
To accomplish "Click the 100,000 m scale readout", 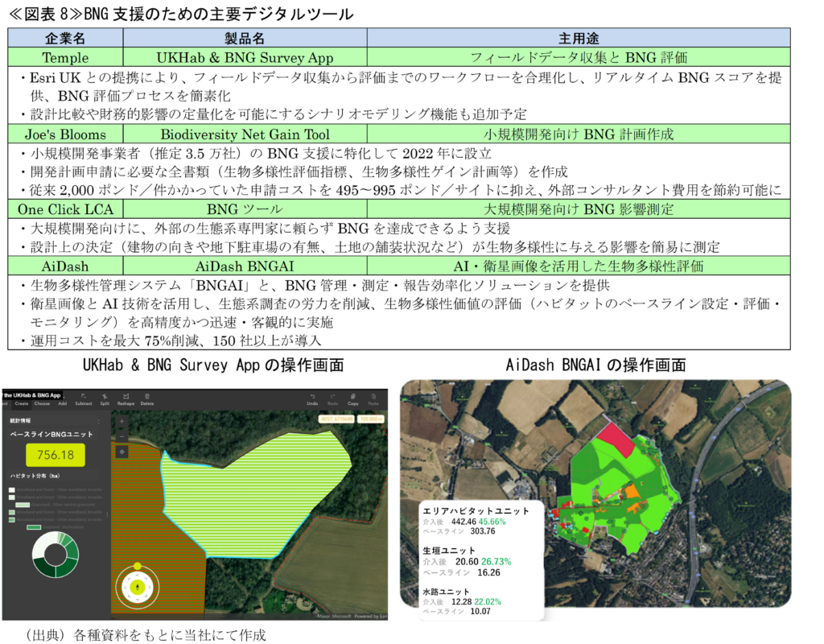I will 371,419.
